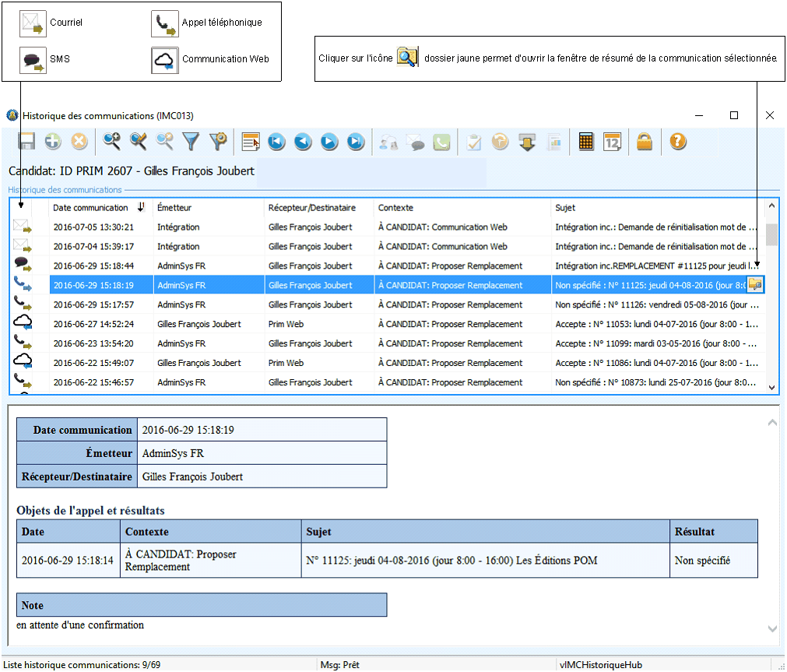Click the funnel filter icon in toolbar
This screenshot has width=787, height=672.
(191, 142)
